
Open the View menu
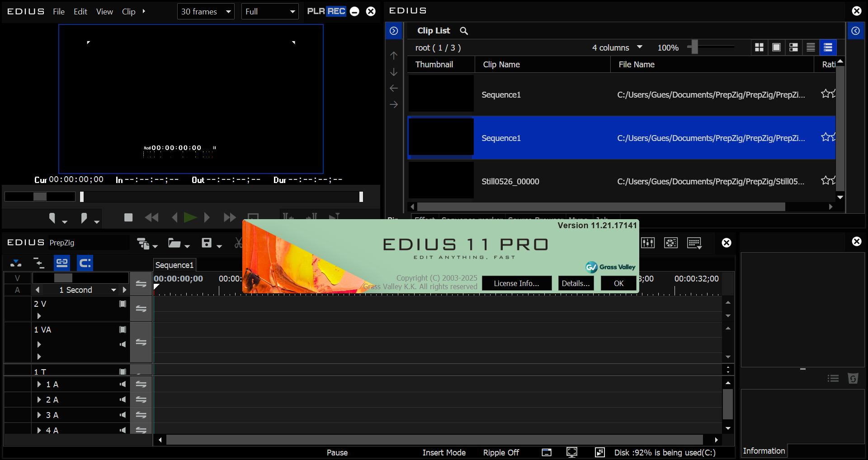click(104, 11)
